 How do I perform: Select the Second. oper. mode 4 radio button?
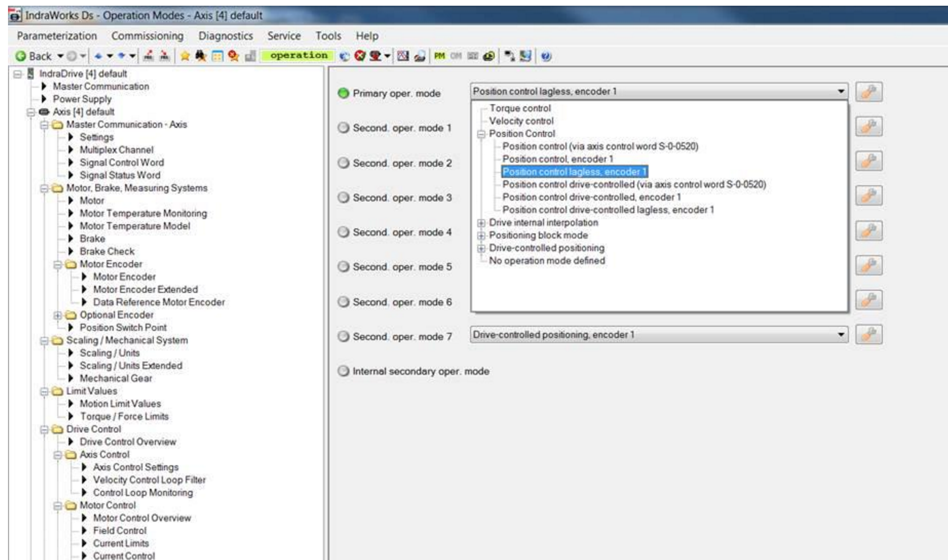pyautogui.click(x=343, y=232)
